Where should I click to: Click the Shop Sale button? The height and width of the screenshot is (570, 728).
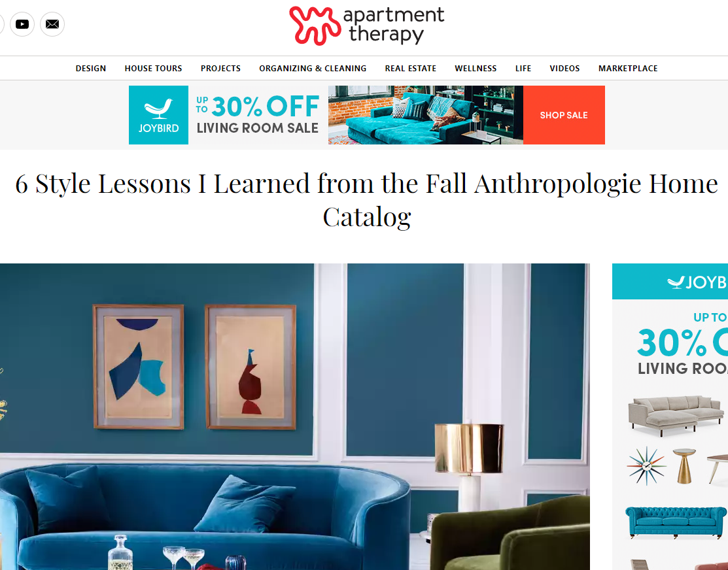pos(564,115)
